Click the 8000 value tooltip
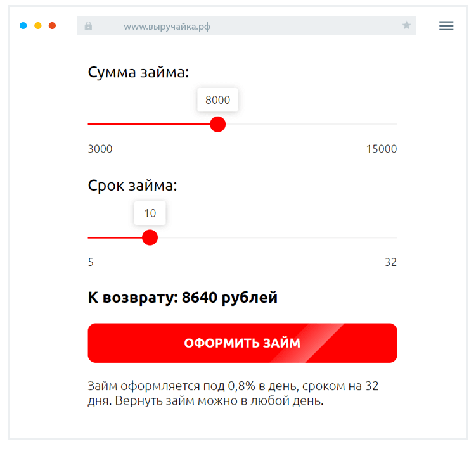The height and width of the screenshot is (449, 476). (x=217, y=100)
